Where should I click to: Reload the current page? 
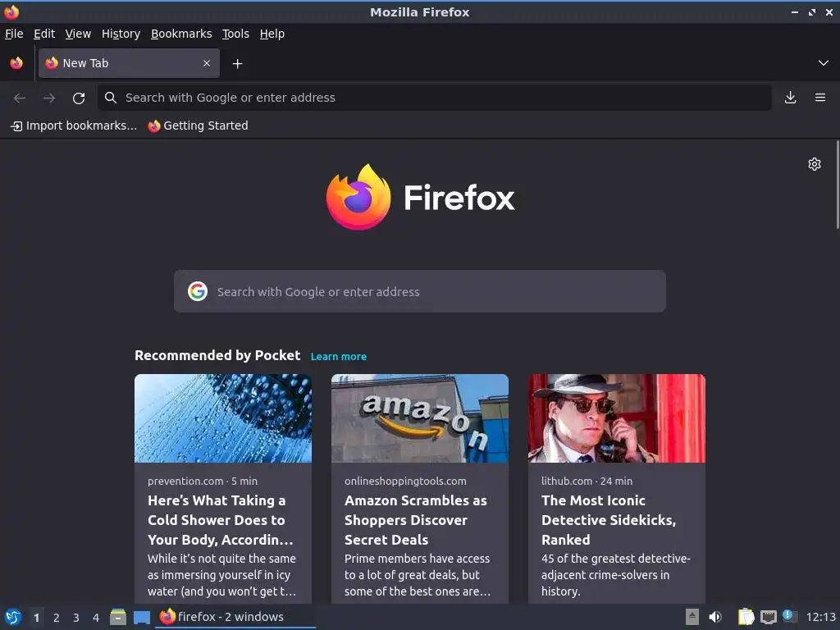click(79, 98)
